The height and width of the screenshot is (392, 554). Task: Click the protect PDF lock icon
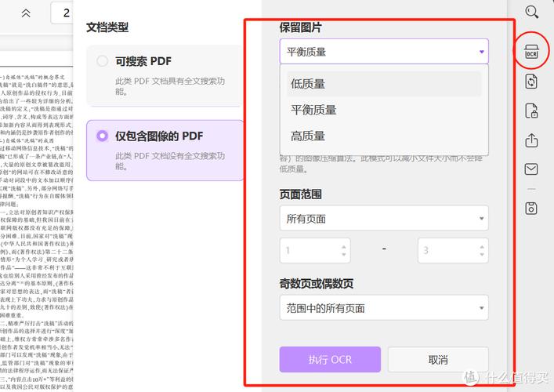click(532, 111)
